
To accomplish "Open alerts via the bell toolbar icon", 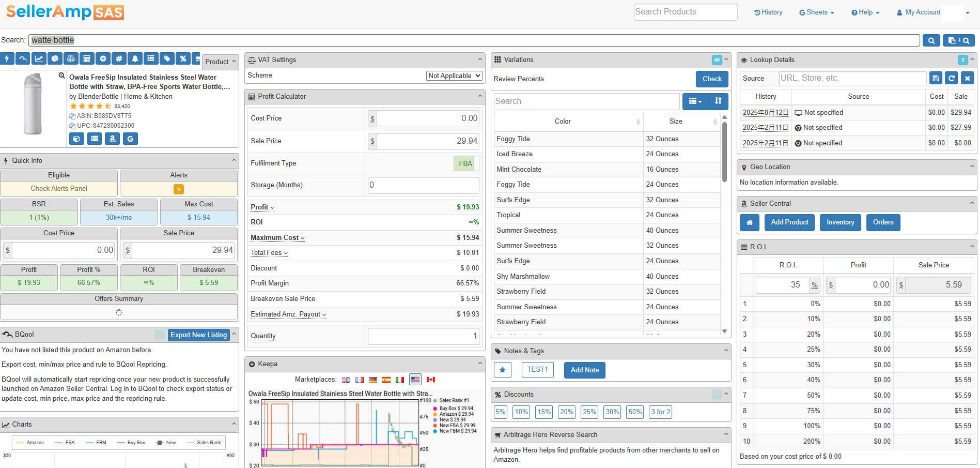I will 135,59.
